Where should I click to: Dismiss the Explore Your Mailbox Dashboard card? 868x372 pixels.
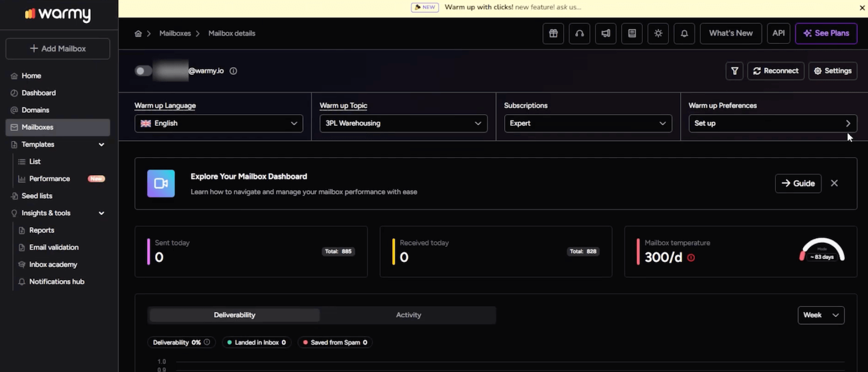[x=834, y=183]
